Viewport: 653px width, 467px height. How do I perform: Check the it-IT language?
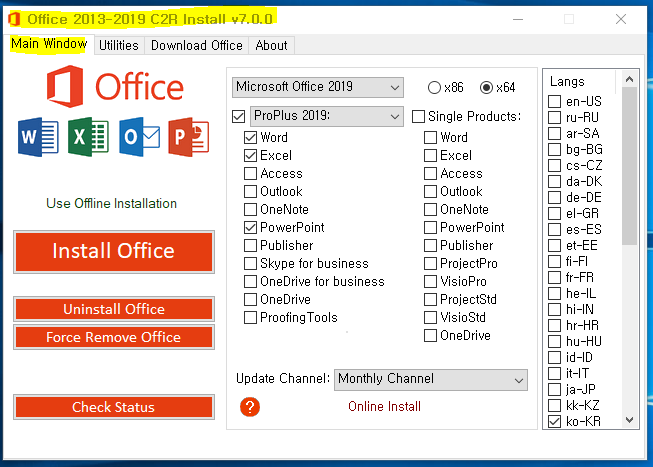tap(554, 373)
